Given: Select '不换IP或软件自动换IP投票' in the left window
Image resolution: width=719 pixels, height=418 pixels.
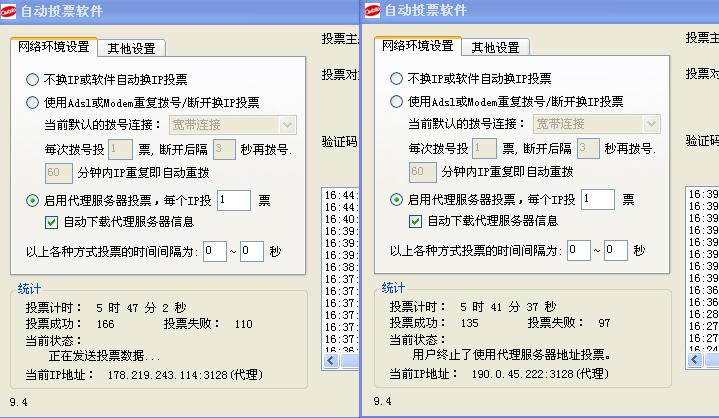Looking at the screenshot, I should pyautogui.click(x=33, y=79).
